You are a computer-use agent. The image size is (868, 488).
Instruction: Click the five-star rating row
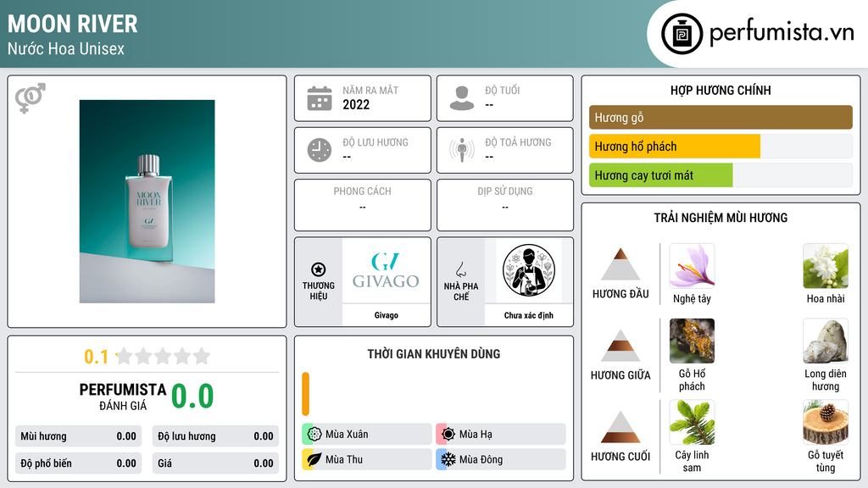coord(163,356)
